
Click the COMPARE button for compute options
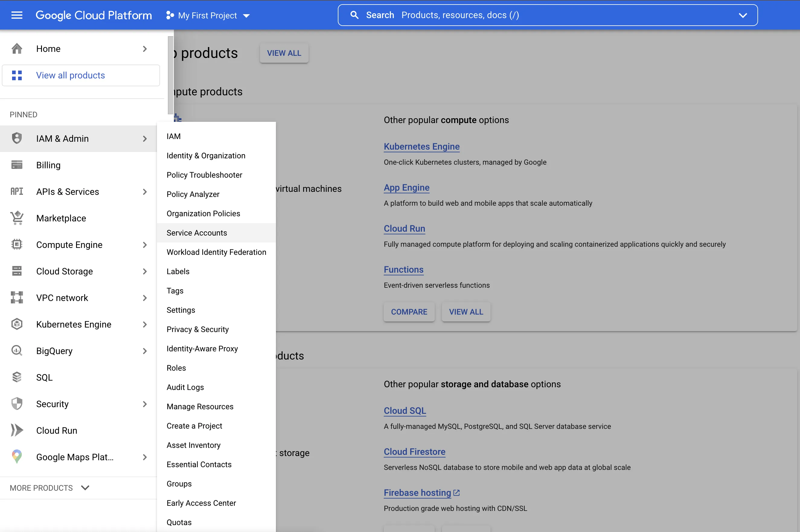[x=409, y=312]
